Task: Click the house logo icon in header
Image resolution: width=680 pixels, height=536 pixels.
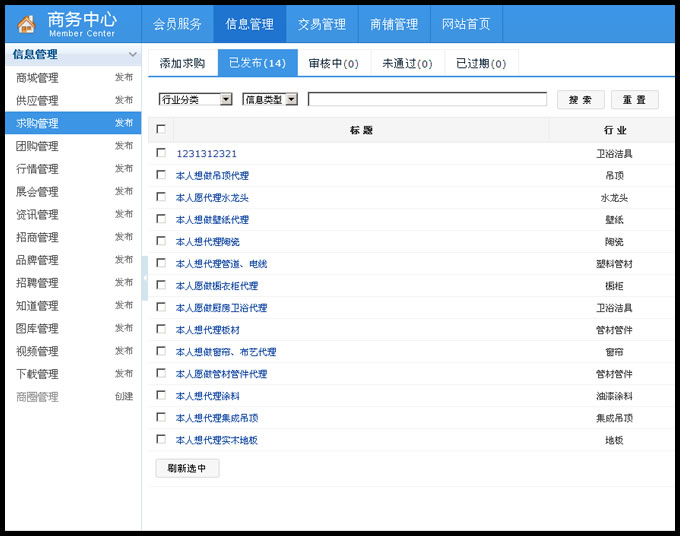Action: point(26,24)
